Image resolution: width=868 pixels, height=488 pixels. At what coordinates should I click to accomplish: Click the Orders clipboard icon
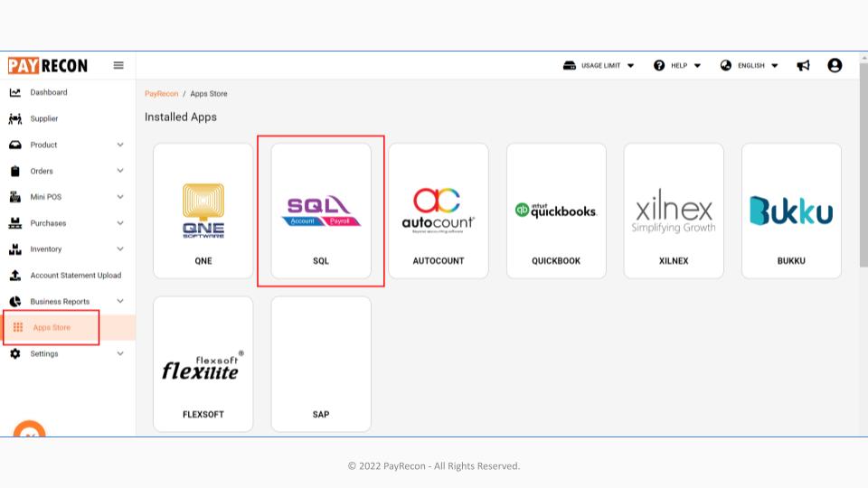[x=15, y=171]
